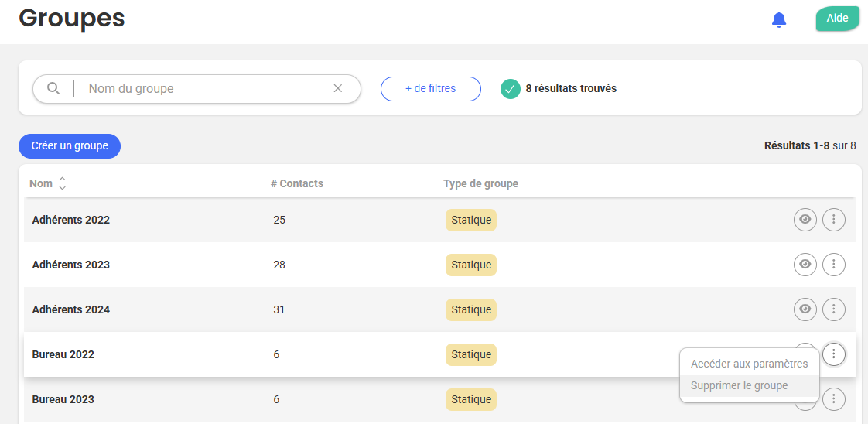Focus the Nom du groupe search field
Screen dimensions: 868x424
click(201, 89)
